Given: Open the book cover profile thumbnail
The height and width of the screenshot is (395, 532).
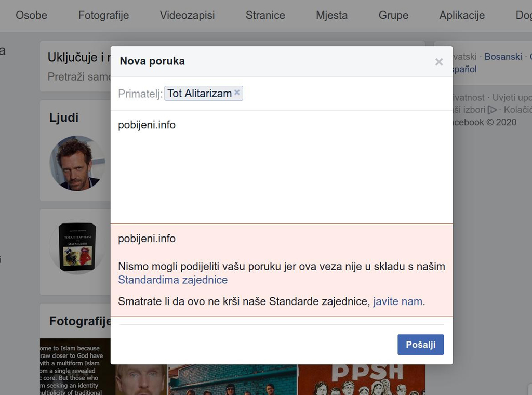Looking at the screenshot, I should coord(77,246).
